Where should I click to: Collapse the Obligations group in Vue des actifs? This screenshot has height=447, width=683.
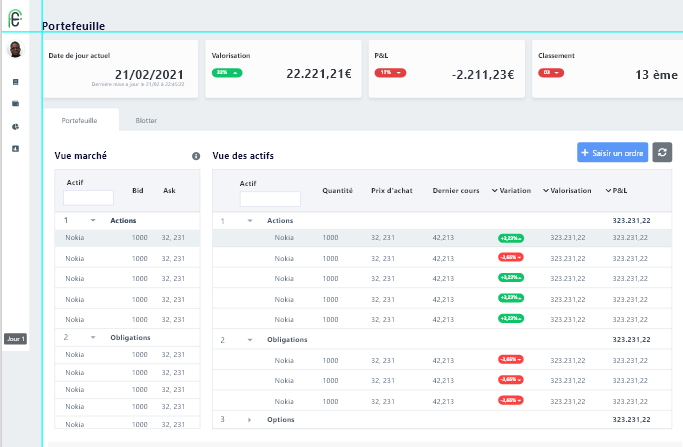(x=250, y=340)
